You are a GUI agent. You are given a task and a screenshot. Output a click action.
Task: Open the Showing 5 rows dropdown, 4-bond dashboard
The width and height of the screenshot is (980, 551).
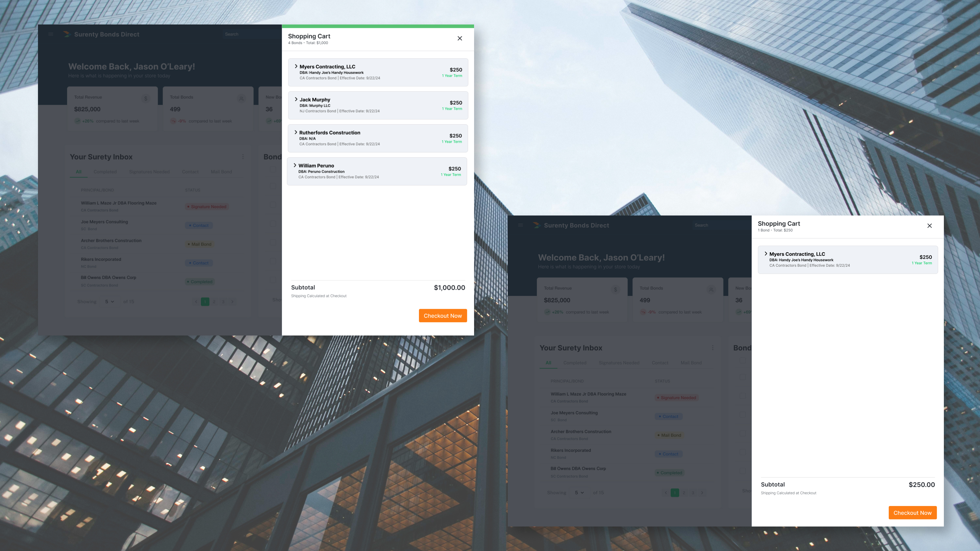[110, 302]
